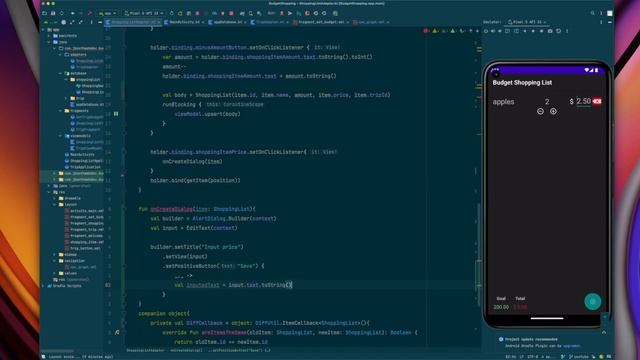Screen dimensions: 640x360
Task: Click the onCreateDialog() breadcrumb below the editor
Action: tap(186, 350)
